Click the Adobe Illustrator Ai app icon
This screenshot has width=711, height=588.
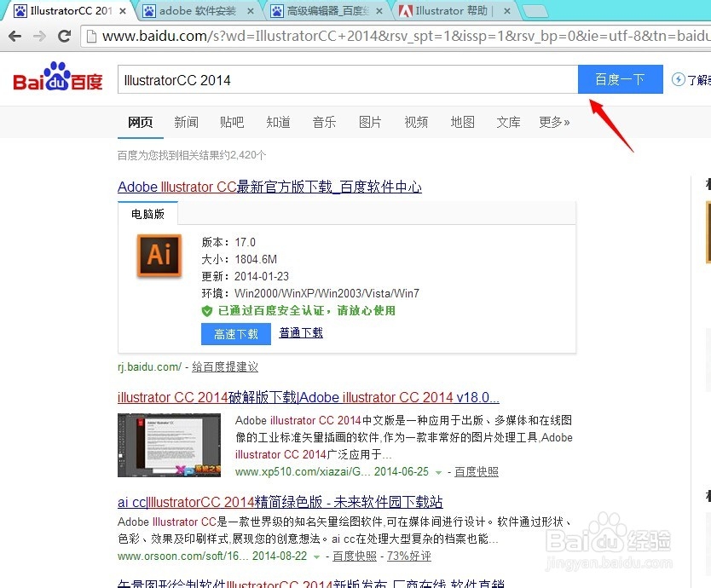tap(159, 255)
